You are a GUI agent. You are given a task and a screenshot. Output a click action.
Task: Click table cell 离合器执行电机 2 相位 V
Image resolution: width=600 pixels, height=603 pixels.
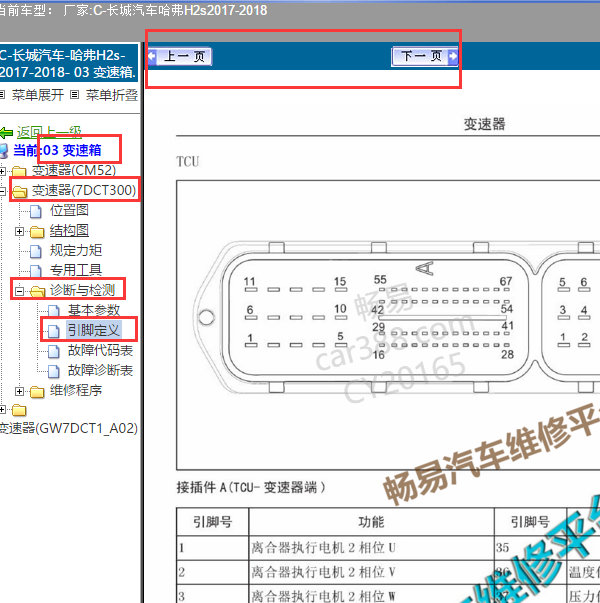click(371, 572)
